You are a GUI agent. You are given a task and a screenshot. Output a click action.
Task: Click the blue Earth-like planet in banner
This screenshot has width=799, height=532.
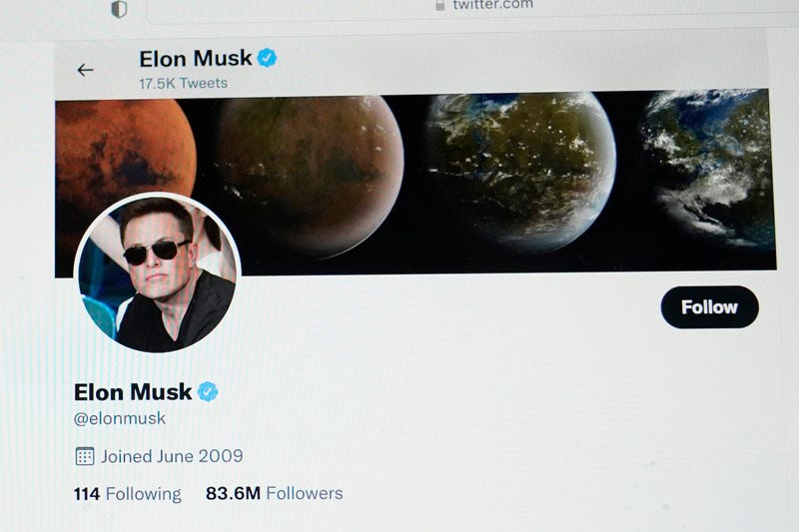point(709,166)
